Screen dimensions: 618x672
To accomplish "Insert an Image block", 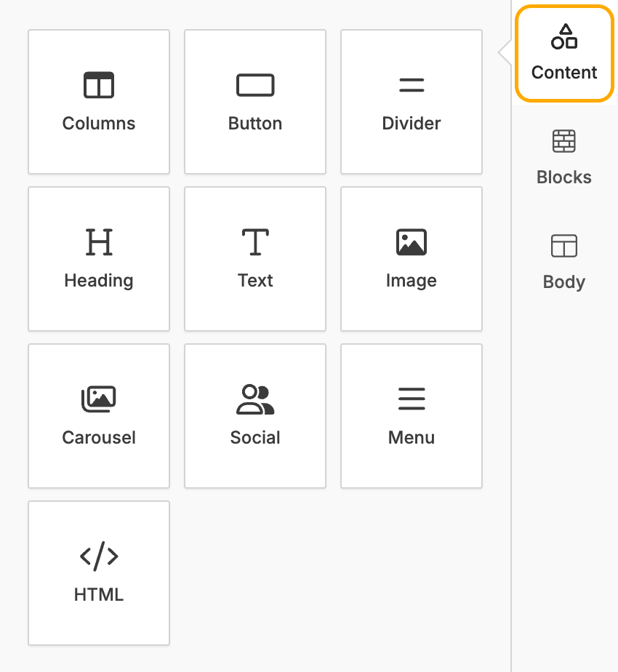I will click(x=412, y=258).
